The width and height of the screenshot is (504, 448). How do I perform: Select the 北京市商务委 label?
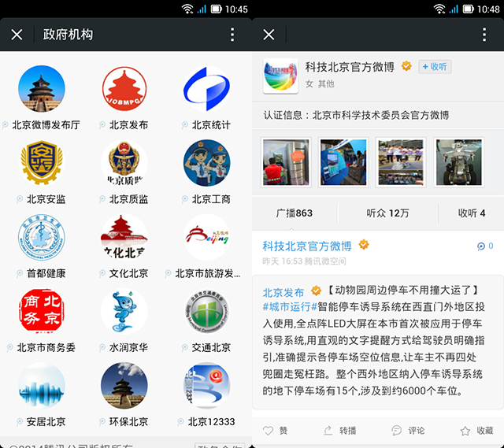click(46, 347)
